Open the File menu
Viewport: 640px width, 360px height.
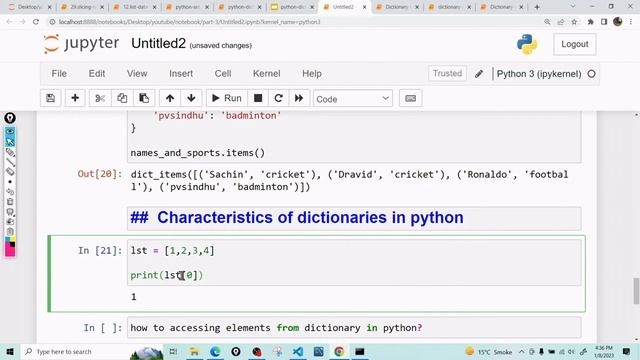(59, 73)
